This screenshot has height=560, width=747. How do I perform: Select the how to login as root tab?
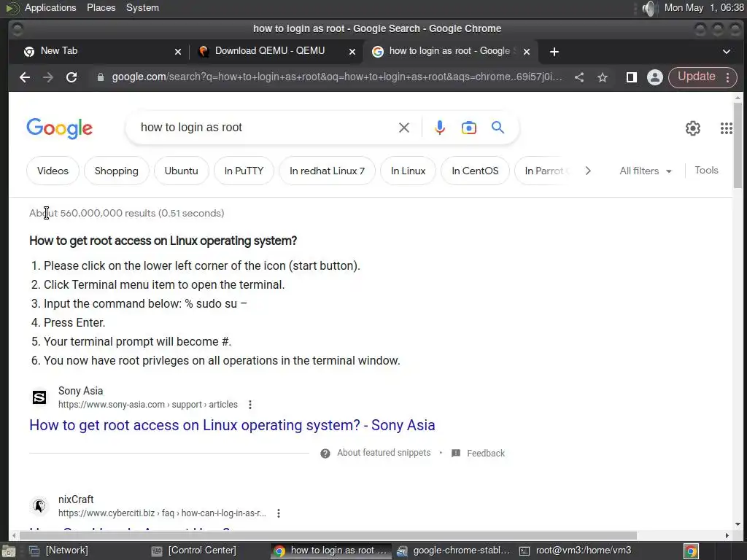450,51
